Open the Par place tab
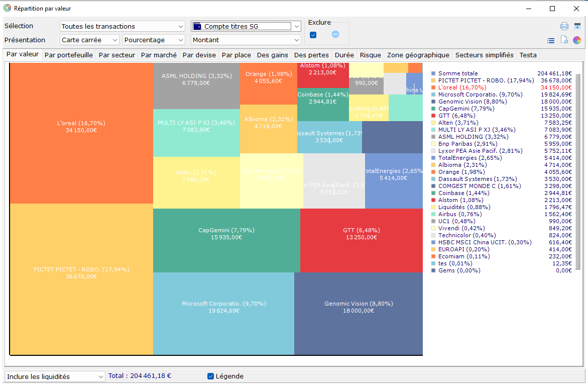588x385 pixels. [x=236, y=55]
